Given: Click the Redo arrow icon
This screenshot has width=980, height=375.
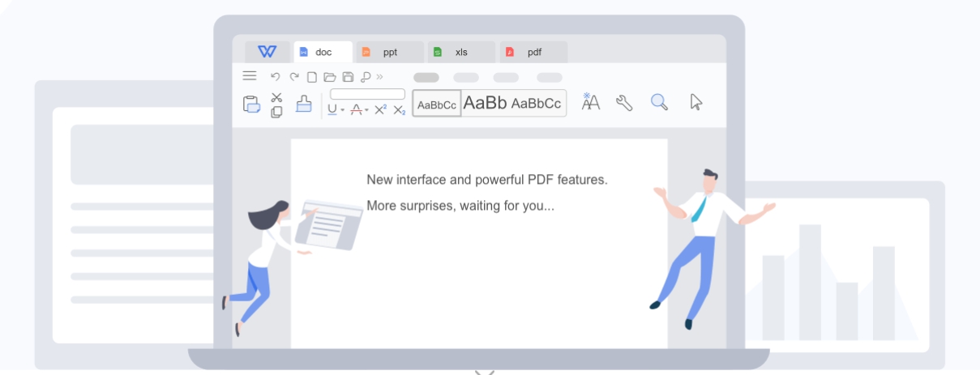Looking at the screenshot, I should (294, 77).
